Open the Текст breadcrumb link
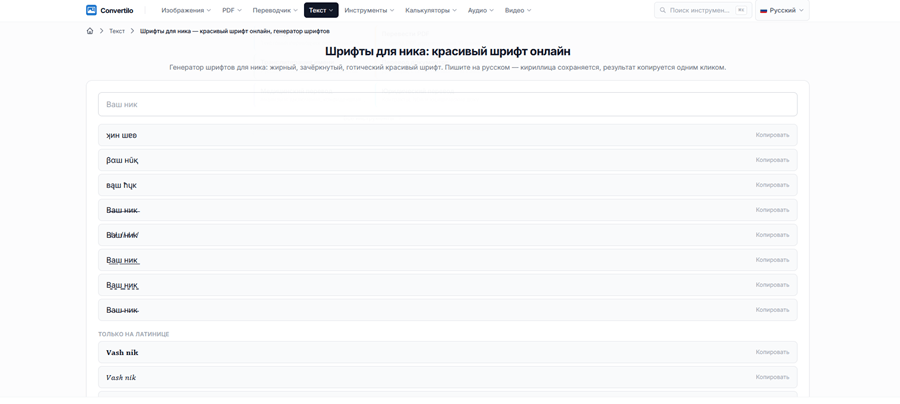This screenshot has width=900, height=404. pyautogui.click(x=117, y=31)
